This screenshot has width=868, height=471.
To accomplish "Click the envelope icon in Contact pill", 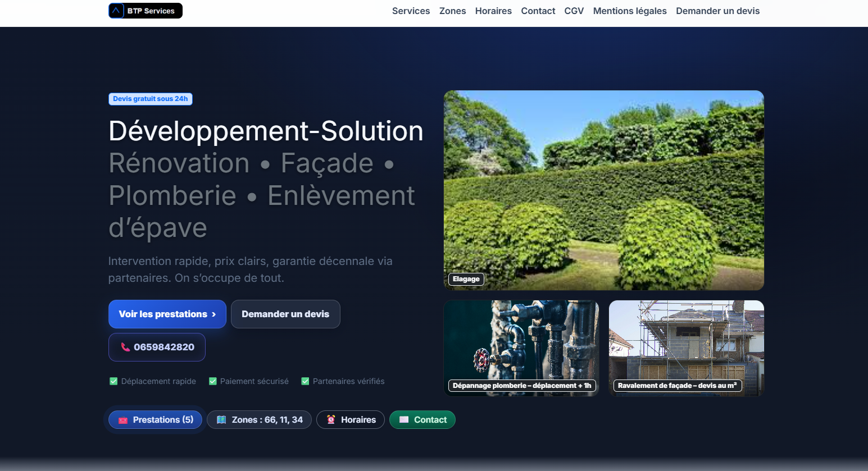I will pos(404,420).
